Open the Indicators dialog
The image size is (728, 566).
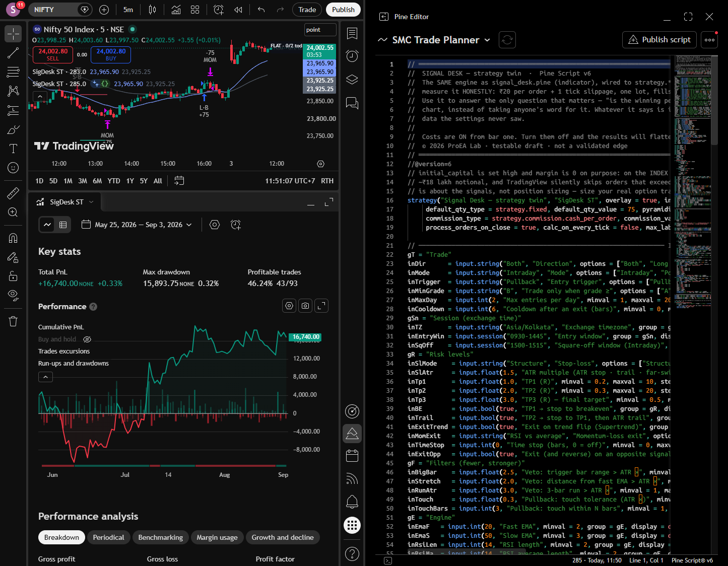[176, 10]
